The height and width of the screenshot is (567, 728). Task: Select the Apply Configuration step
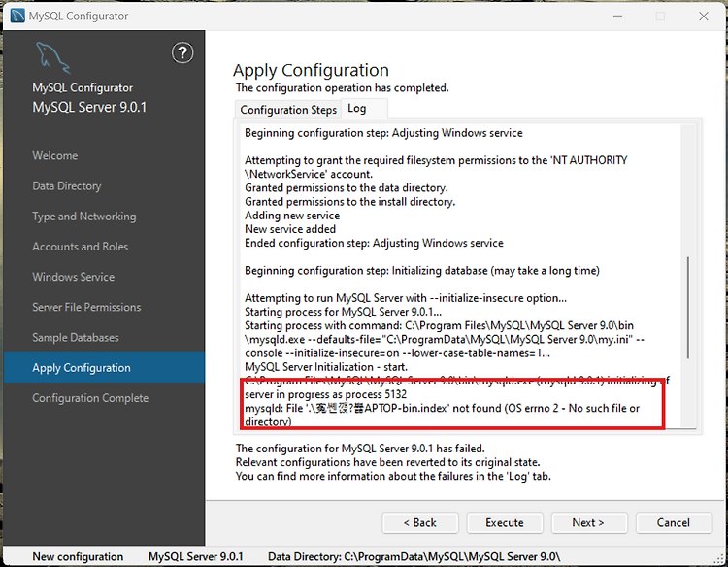click(104, 368)
